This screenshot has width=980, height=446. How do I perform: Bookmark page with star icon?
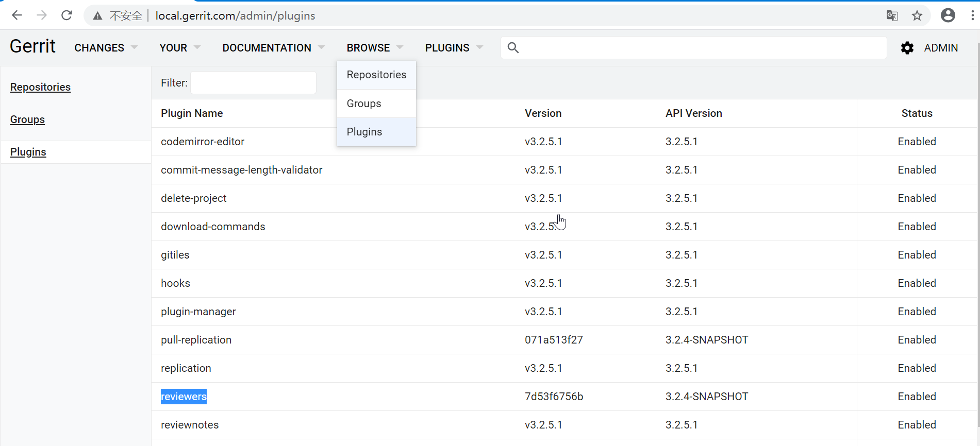point(917,15)
